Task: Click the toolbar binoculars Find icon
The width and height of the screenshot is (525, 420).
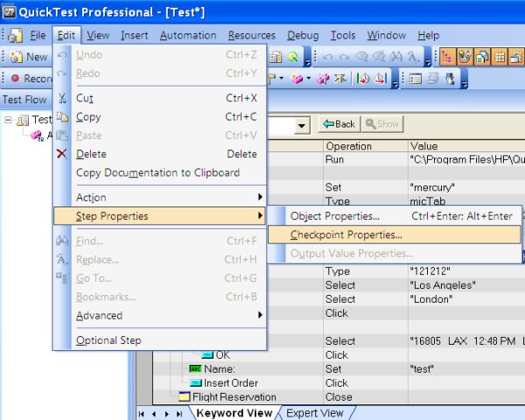Action: [x=396, y=57]
